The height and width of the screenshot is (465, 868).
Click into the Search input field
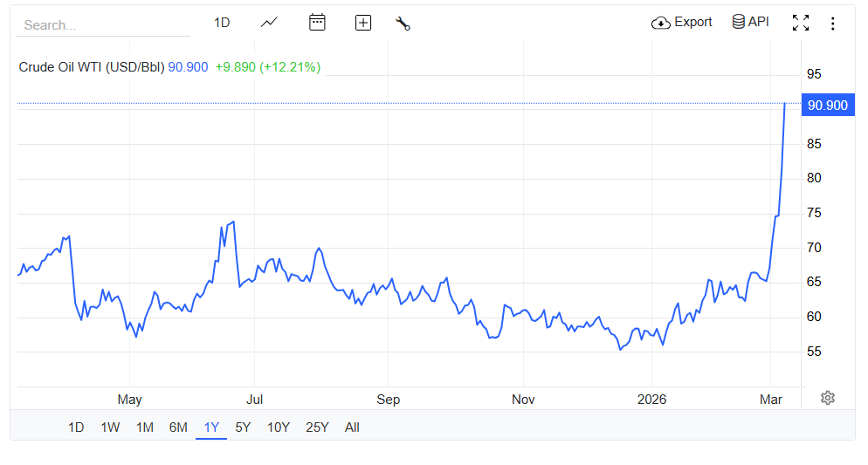102,25
